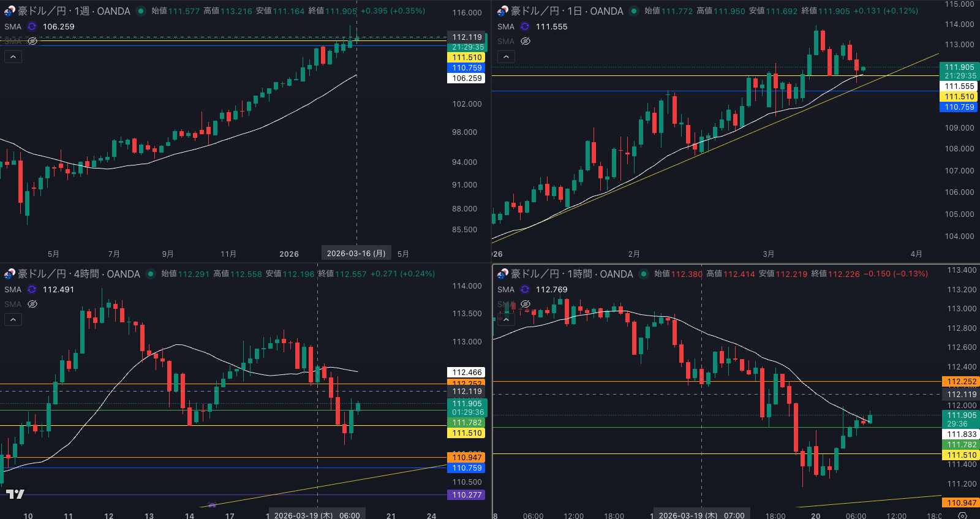Click the orange 112.252 price label on 1-hour chart
Image resolution: width=980 pixels, height=519 pixels.
tap(961, 382)
